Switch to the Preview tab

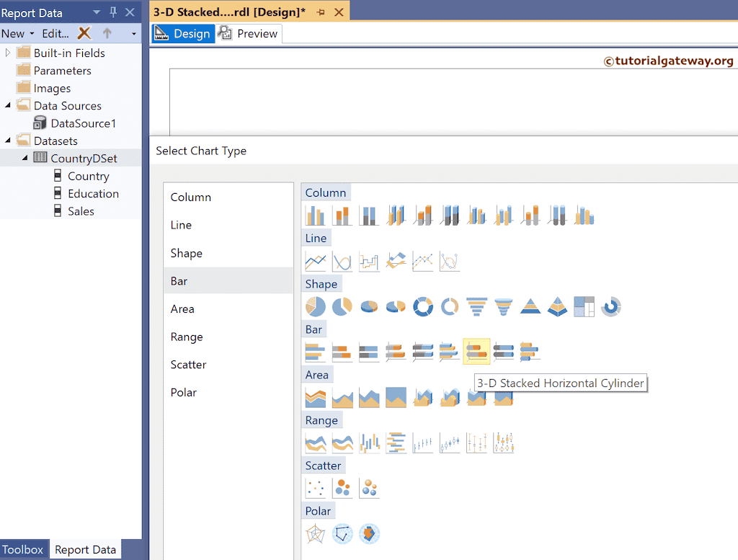point(249,33)
